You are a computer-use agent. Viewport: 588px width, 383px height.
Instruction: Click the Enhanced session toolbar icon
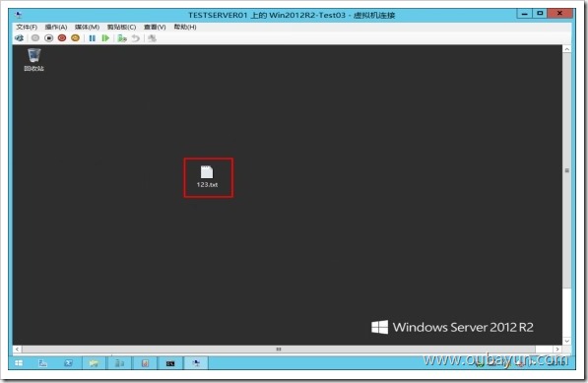tap(152, 37)
